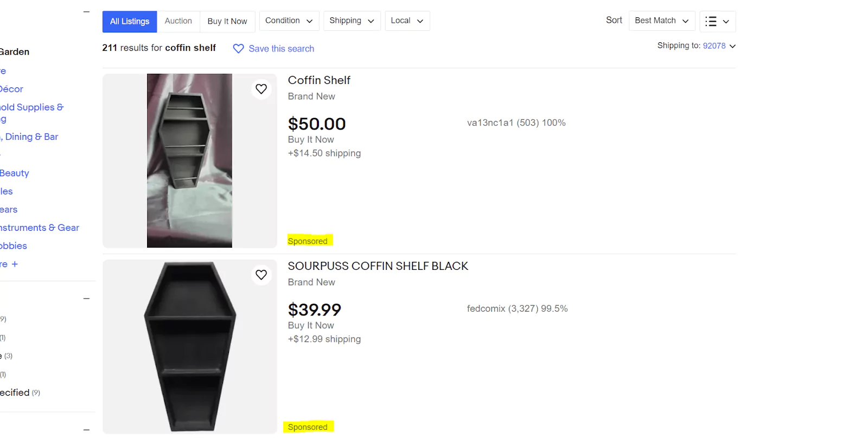Open the Shipping dropdown
Viewport: 868px width, 439px height.
352,21
